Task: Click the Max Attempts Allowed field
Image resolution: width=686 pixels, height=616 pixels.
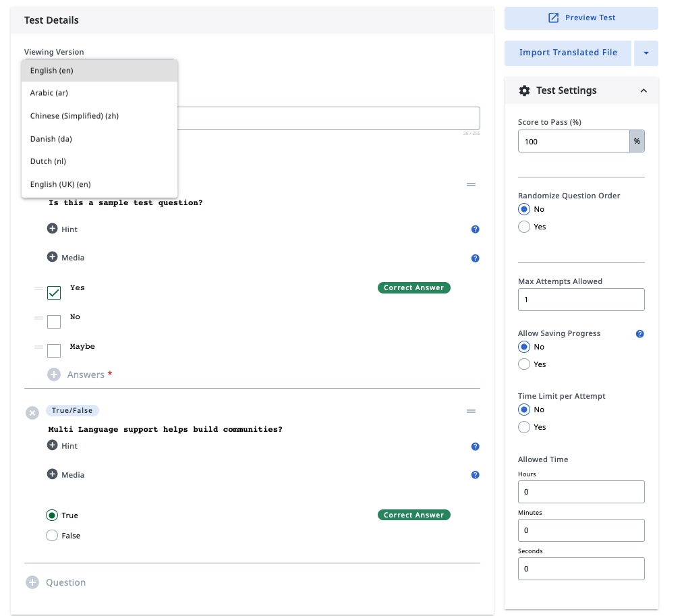Action: tap(581, 300)
